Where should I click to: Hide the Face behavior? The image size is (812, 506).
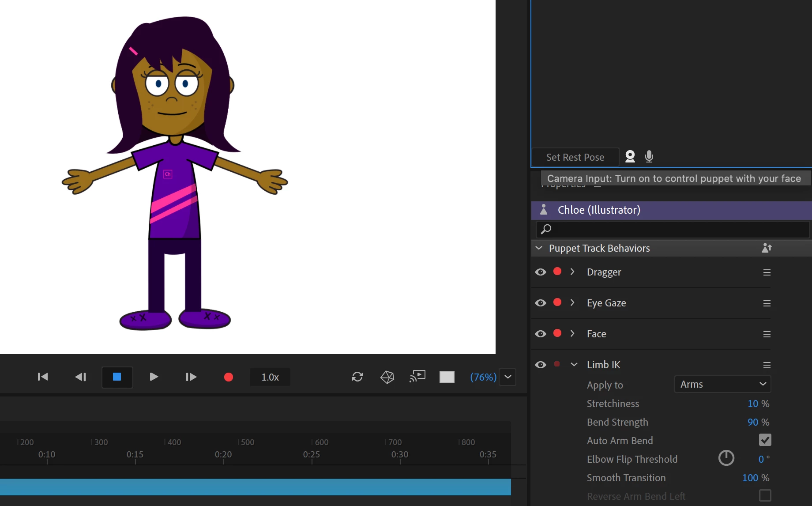[541, 334]
